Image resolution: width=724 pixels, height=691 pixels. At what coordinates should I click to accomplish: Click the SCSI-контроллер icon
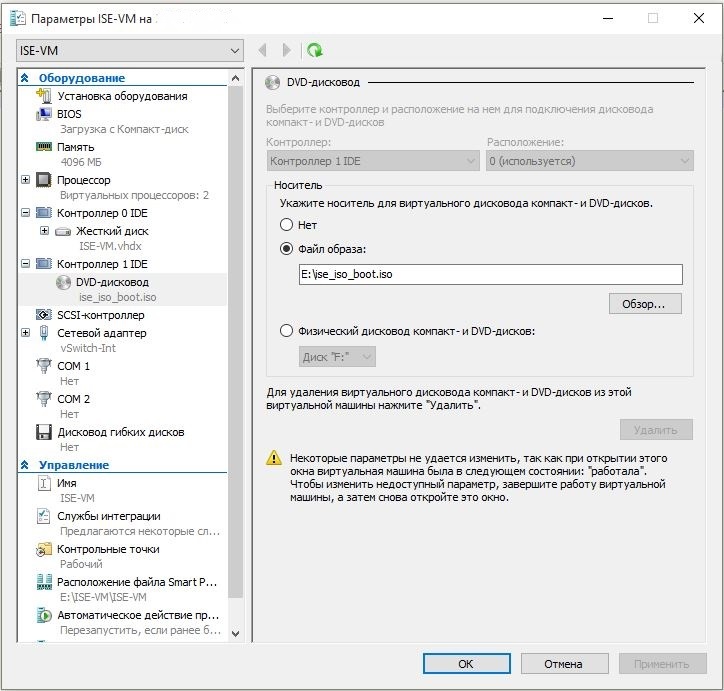43,315
